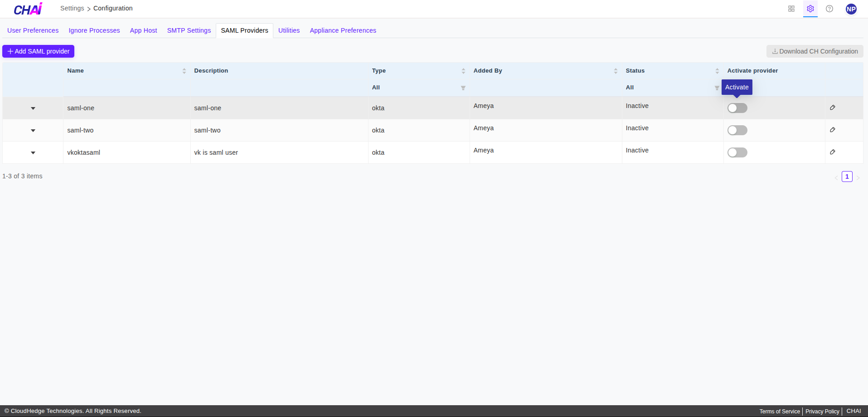Open the Privacy Policy footer link
Viewport: 868px width, 417px height.
[x=822, y=412]
